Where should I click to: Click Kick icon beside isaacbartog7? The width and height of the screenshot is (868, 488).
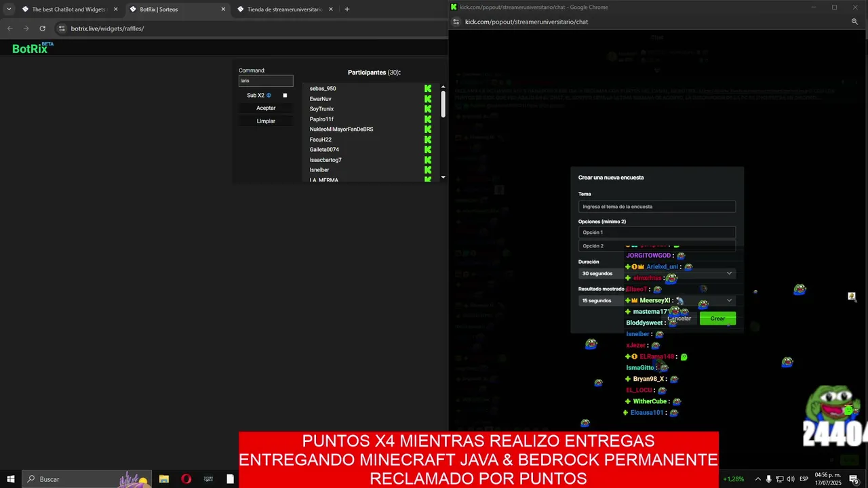(x=428, y=160)
